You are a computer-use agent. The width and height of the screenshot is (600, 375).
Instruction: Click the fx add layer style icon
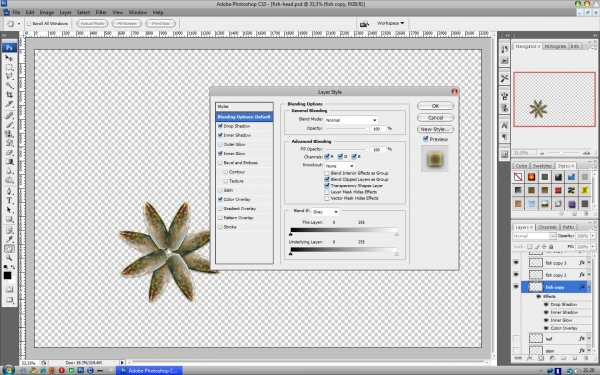pyautogui.click(x=530, y=359)
